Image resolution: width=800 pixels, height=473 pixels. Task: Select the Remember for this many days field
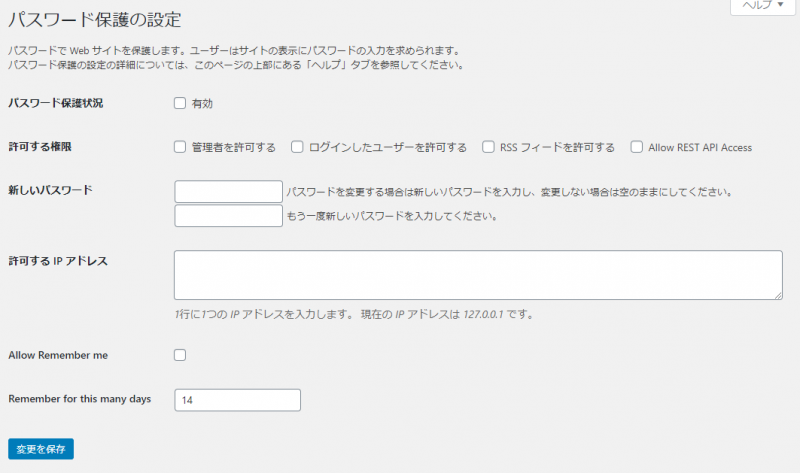pyautogui.click(x=237, y=399)
